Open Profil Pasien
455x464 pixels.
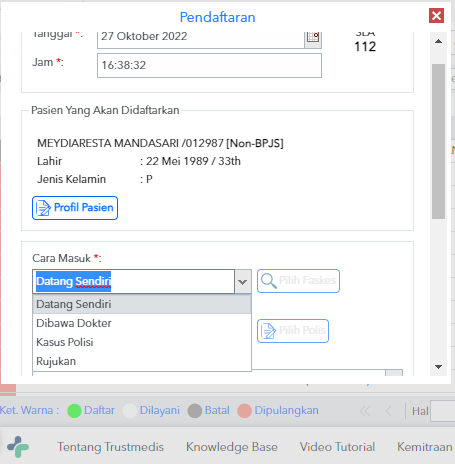click(75, 208)
